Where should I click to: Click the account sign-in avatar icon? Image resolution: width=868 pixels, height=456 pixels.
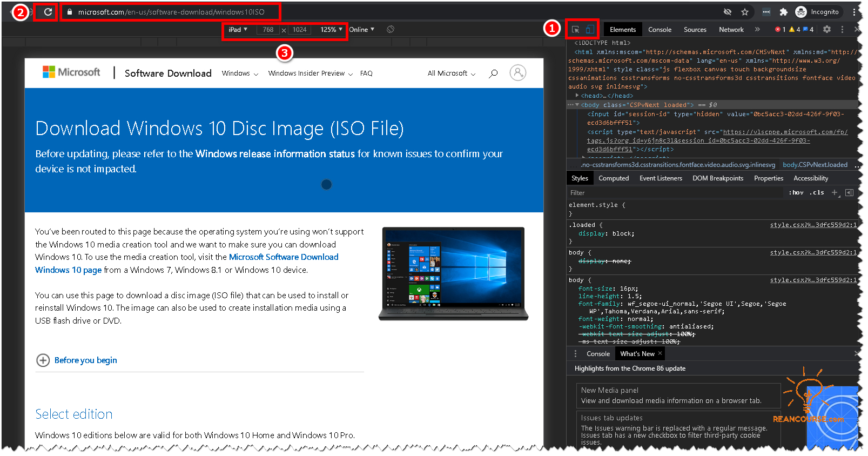(x=518, y=73)
